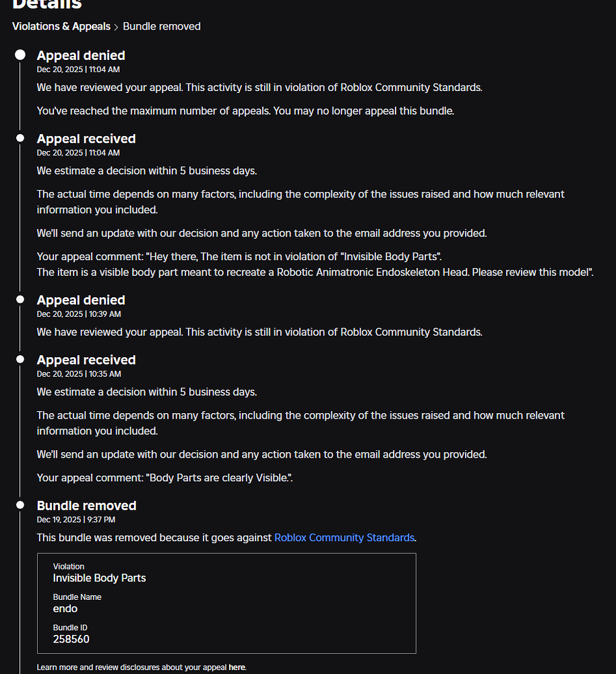Open the Roblox Community Standards link
The width and height of the screenshot is (616, 674).
344,537
